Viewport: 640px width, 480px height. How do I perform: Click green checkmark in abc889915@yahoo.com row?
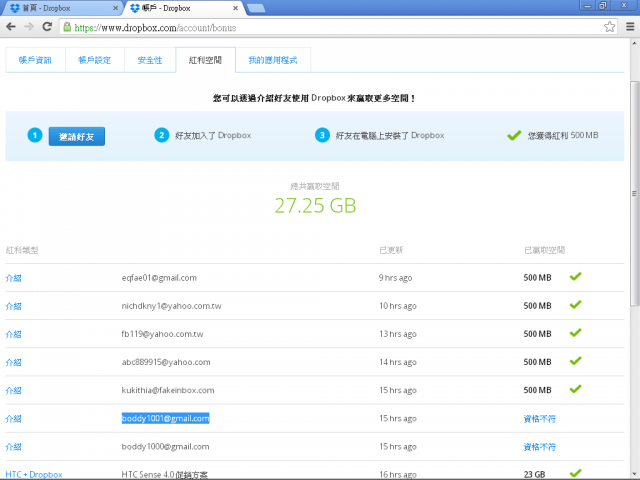click(576, 361)
